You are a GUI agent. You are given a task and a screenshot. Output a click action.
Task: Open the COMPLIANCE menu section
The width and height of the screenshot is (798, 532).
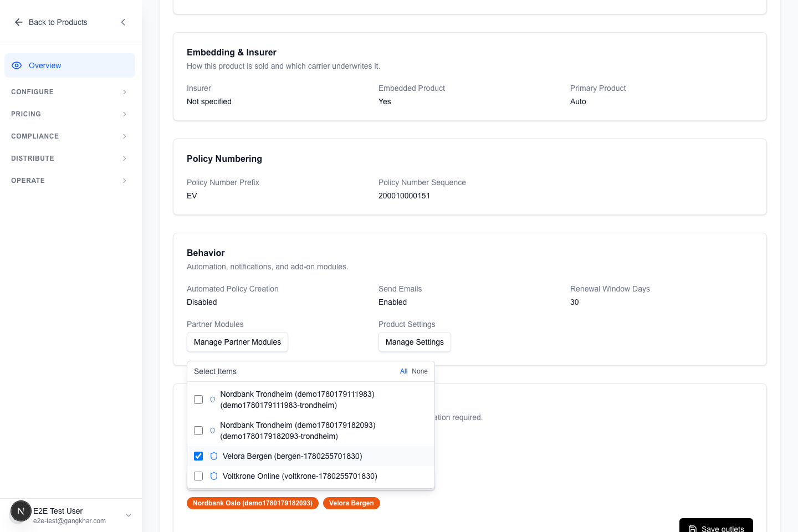tap(70, 136)
